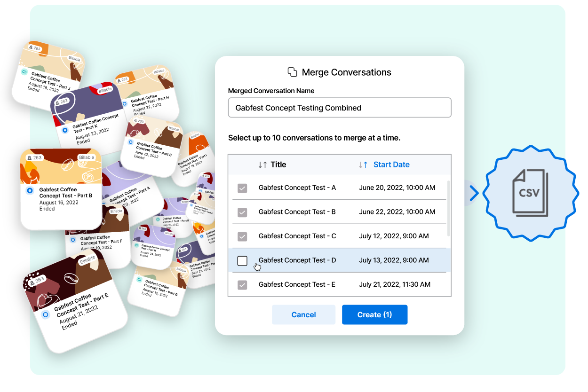Click the status icon on Part E card
Screen dimensions: 588x392
click(x=46, y=314)
